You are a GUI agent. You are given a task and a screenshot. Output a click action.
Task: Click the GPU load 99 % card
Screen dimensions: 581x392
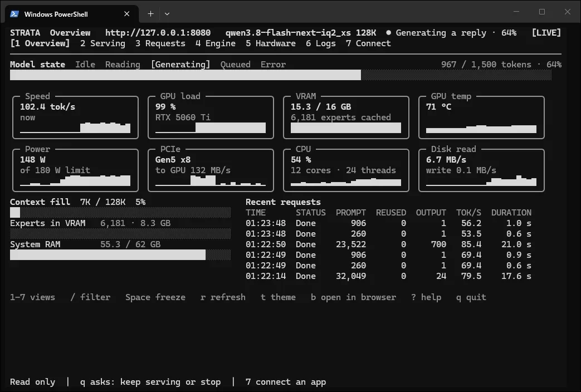pyautogui.click(x=211, y=117)
